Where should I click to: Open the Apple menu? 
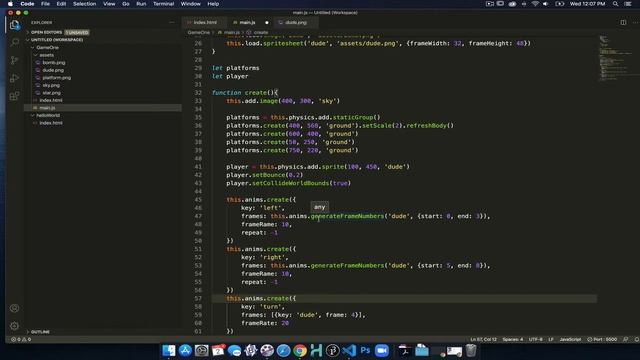coord(10,4)
